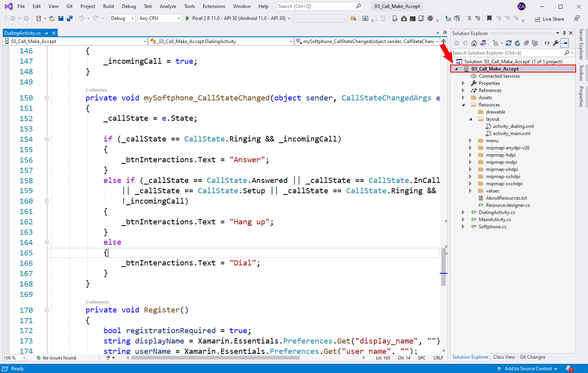The image size is (588, 373).
Task: Expand the References node
Action: pyautogui.click(x=463, y=90)
